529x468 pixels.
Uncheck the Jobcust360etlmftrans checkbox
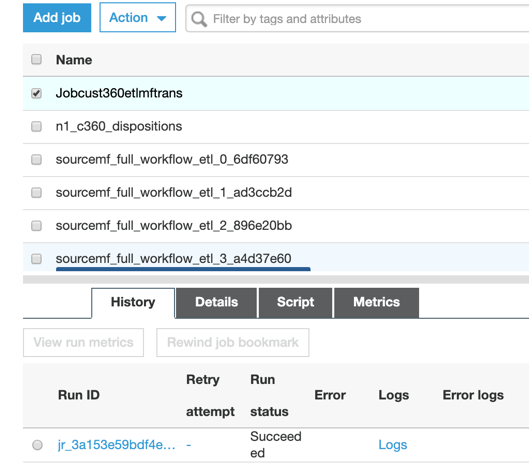point(36,93)
